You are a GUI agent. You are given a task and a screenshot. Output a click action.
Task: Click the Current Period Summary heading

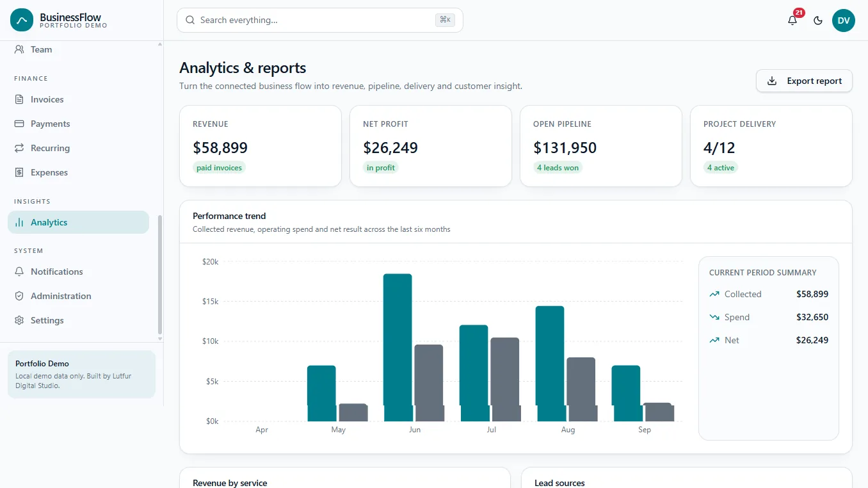coord(763,273)
